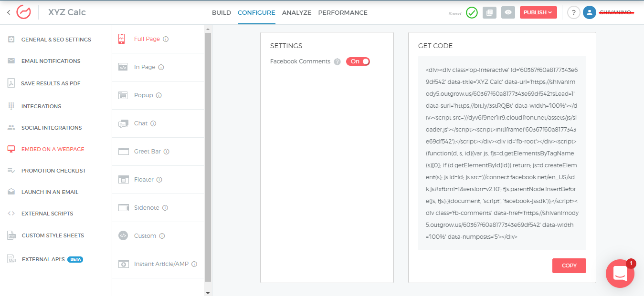Open the chat support bubble
The image size is (644, 296).
point(620,274)
